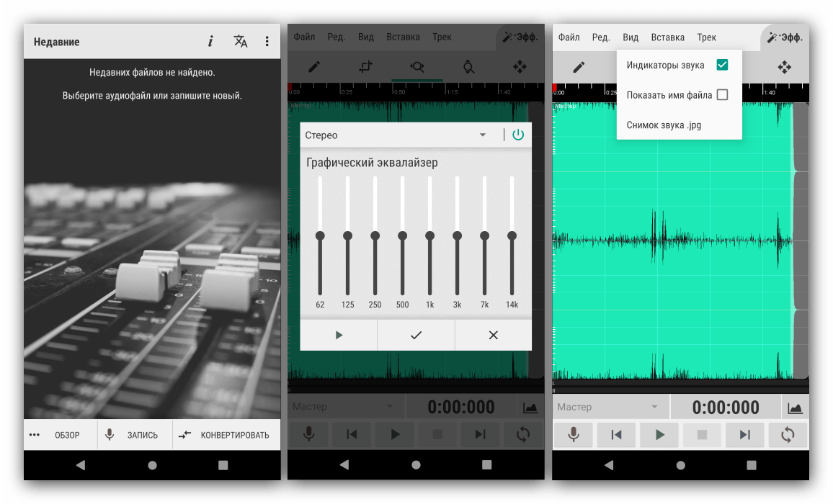Open the spectrum graph icon in right panel
This screenshot has height=504, width=833.
tap(795, 408)
